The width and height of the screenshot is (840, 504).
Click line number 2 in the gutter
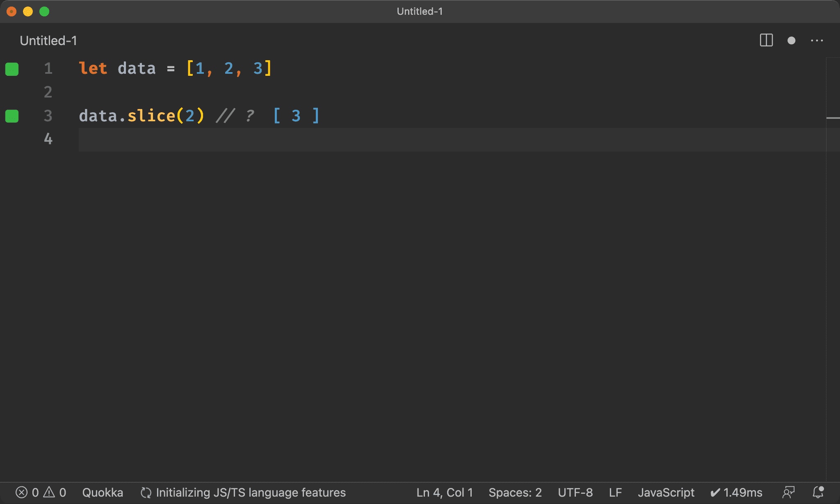(x=48, y=92)
